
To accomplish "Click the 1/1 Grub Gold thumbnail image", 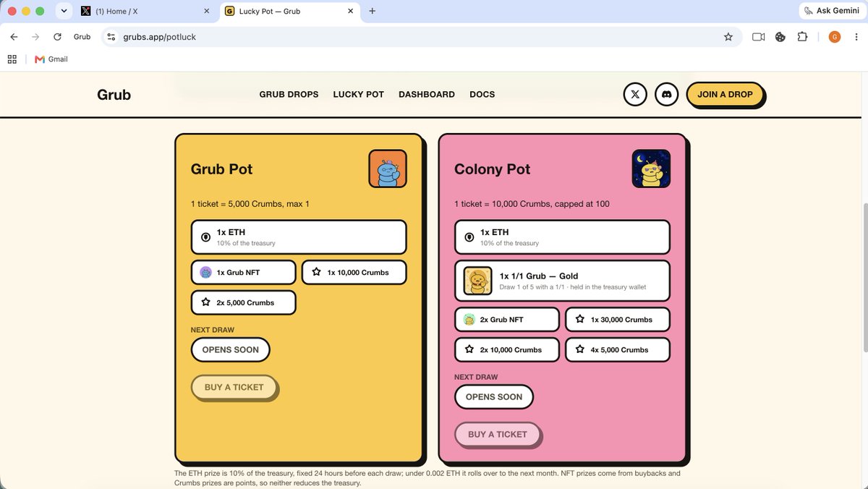I will click(477, 281).
